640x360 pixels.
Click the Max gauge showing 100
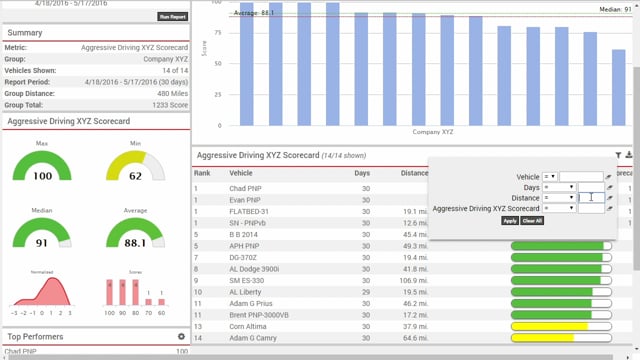(42, 166)
